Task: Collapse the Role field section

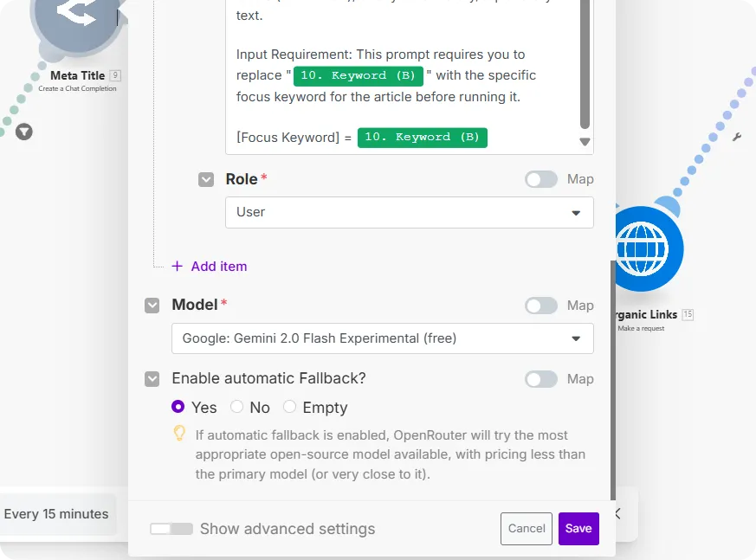Action: pyautogui.click(x=206, y=180)
